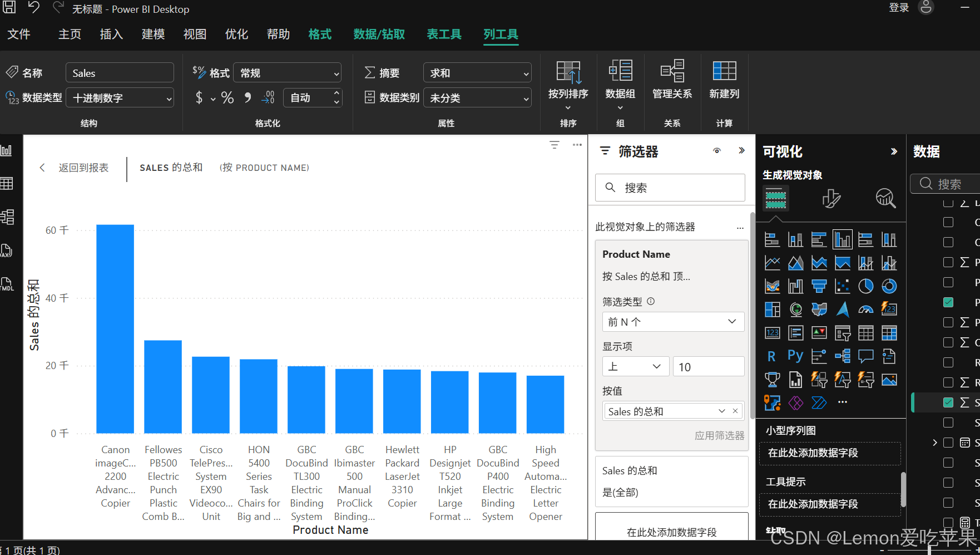Click the Filters pane vertical scrollbar

[753, 315]
